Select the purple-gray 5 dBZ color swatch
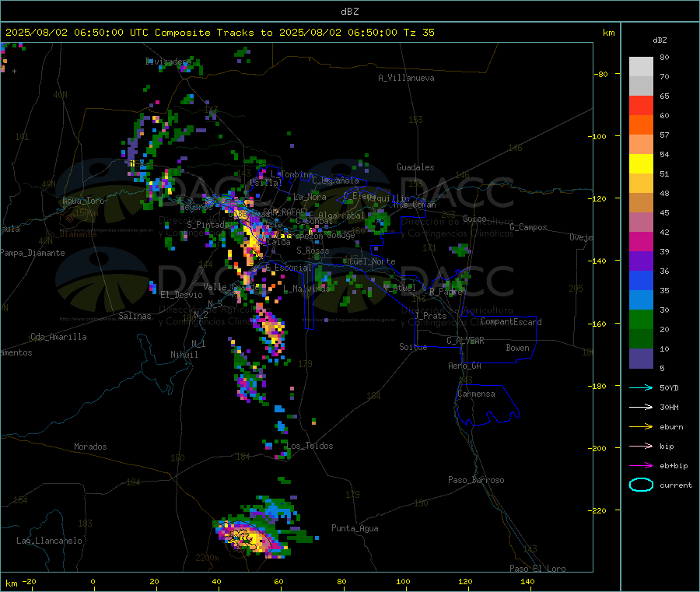 point(641,359)
